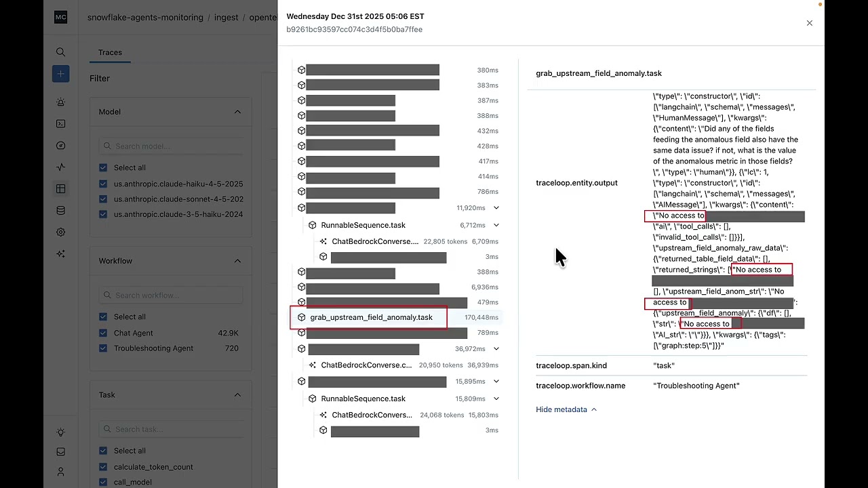Toggle the Troubleshooting Agent workflow checkbox
The image size is (868, 488).
click(103, 348)
